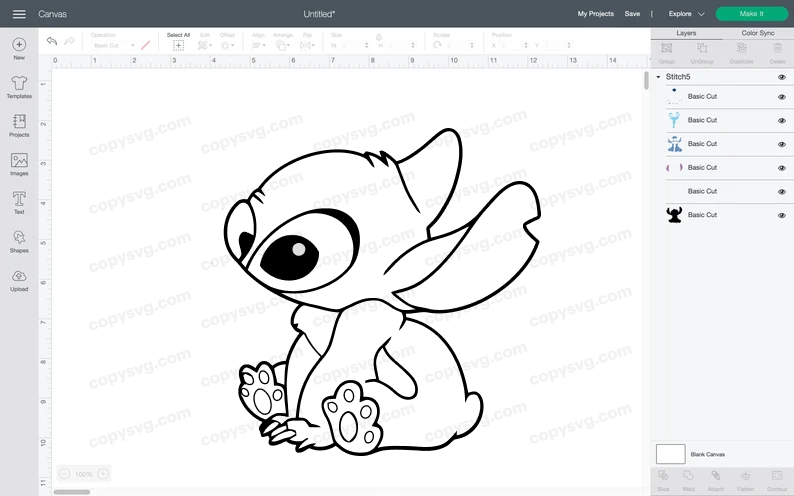The width and height of the screenshot is (794, 496).
Task: Zoom out with the minus button
Action: point(64,474)
